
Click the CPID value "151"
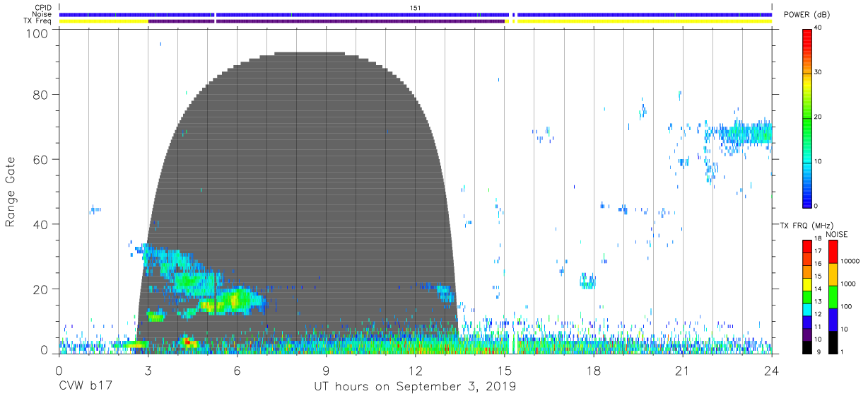coord(416,7)
